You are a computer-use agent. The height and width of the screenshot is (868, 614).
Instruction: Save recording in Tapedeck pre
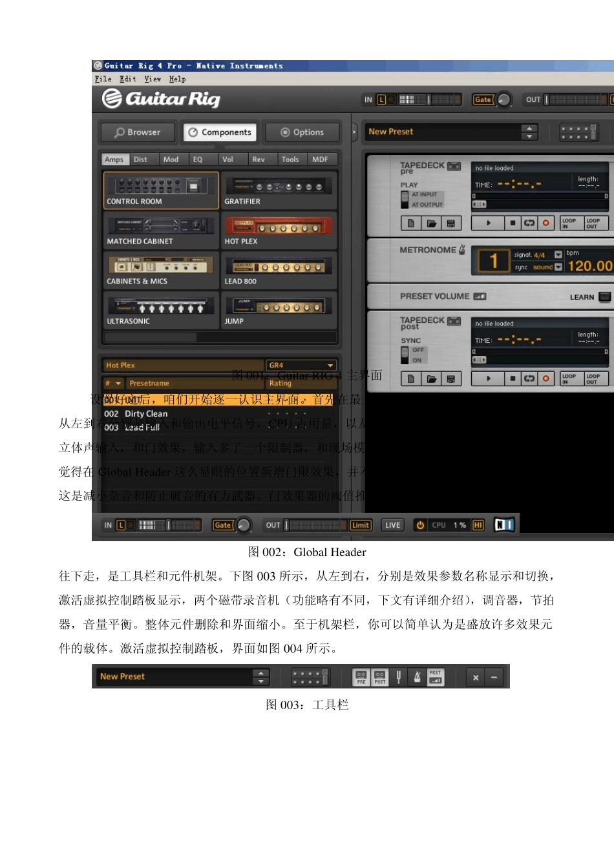click(x=451, y=223)
